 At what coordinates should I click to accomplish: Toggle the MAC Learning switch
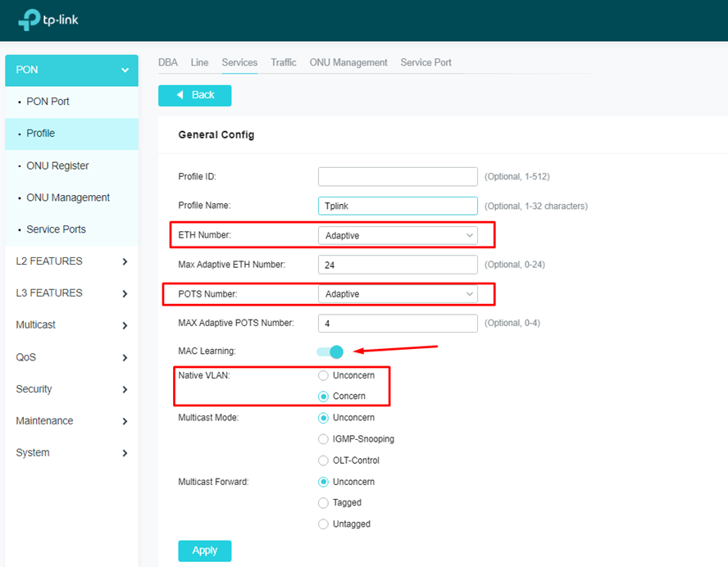point(330,352)
